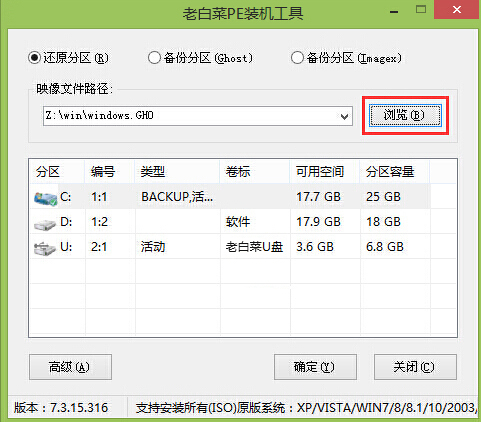The image size is (481, 422).
Task: Click the 1:1 partition number cell
Action: [x=99, y=197]
